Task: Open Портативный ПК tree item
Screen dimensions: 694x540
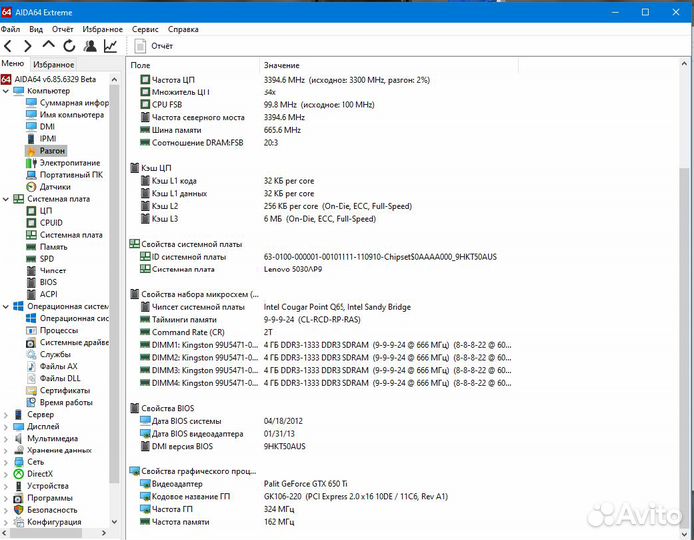Action: [64, 175]
